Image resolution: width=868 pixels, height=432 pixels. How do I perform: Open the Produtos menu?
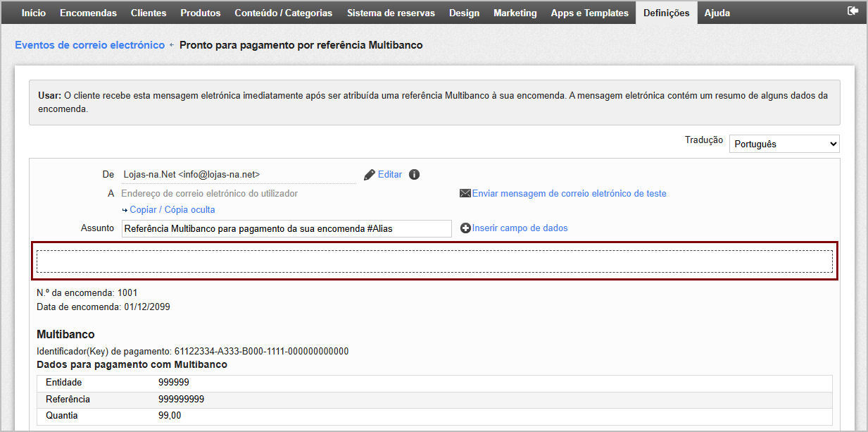(201, 13)
